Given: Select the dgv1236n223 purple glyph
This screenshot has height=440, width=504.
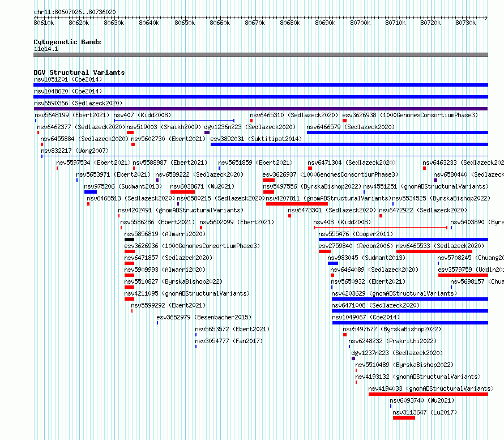Looking at the screenshot, I should pyautogui.click(x=207, y=133).
